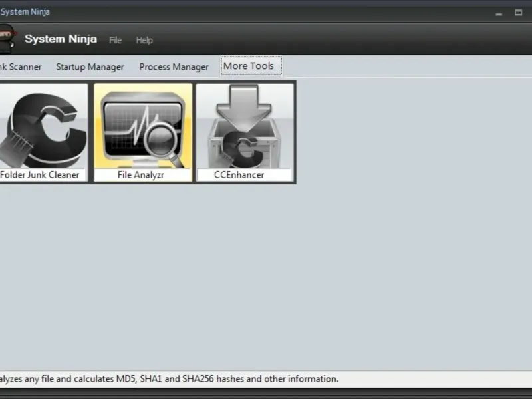Click the System Ninja mascot logo
The height and width of the screenshot is (399, 532).
8,39
